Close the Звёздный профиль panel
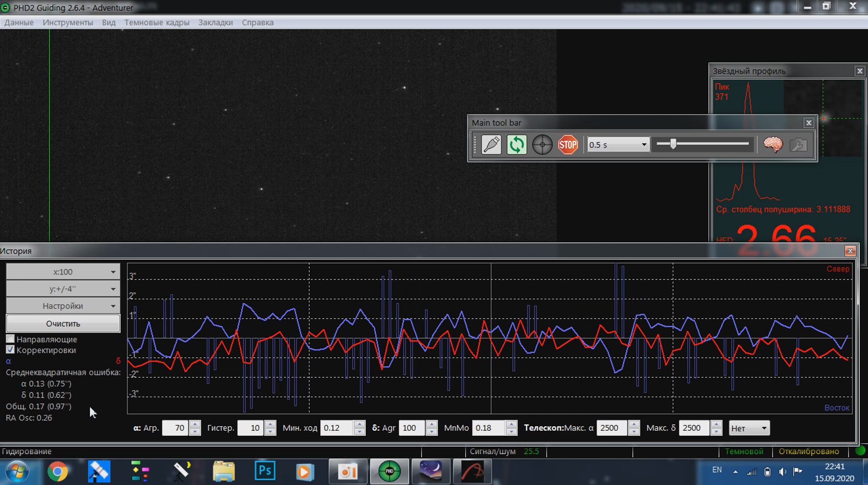 tap(859, 71)
